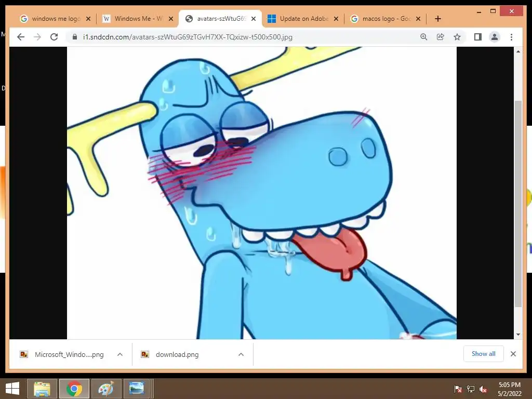View site information via lock icon
Viewport: 532px width, 399px height.
click(x=75, y=37)
